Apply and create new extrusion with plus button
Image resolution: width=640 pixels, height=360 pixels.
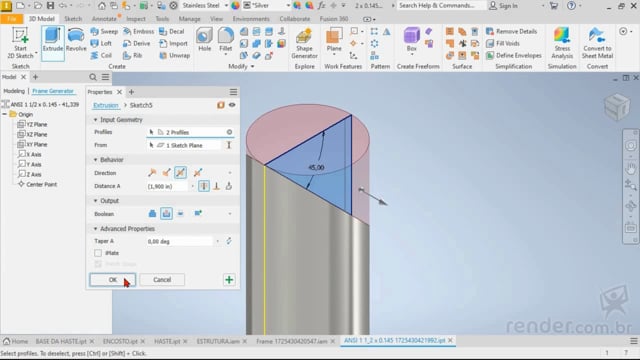pos(229,280)
